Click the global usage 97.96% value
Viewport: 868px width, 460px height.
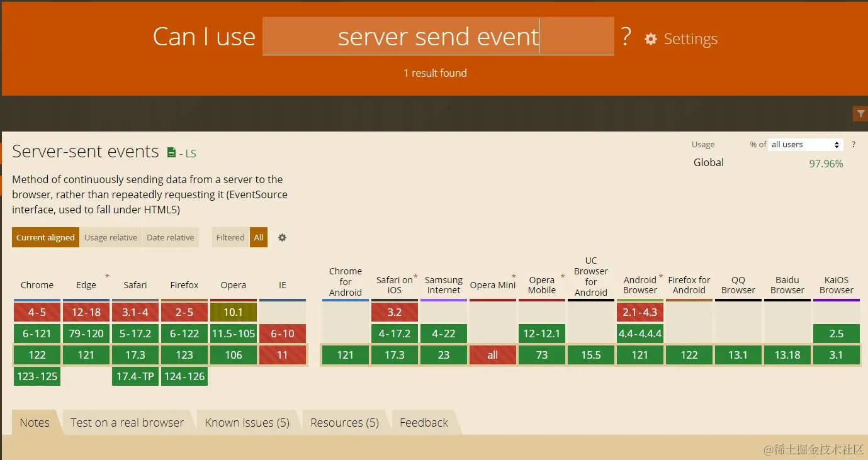(x=826, y=164)
